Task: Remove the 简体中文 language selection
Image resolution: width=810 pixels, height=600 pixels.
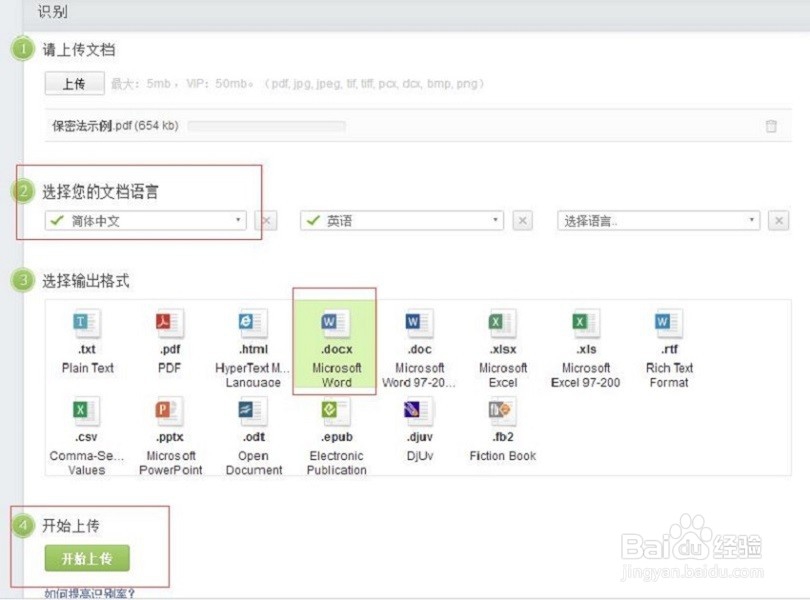Action: pos(266,221)
